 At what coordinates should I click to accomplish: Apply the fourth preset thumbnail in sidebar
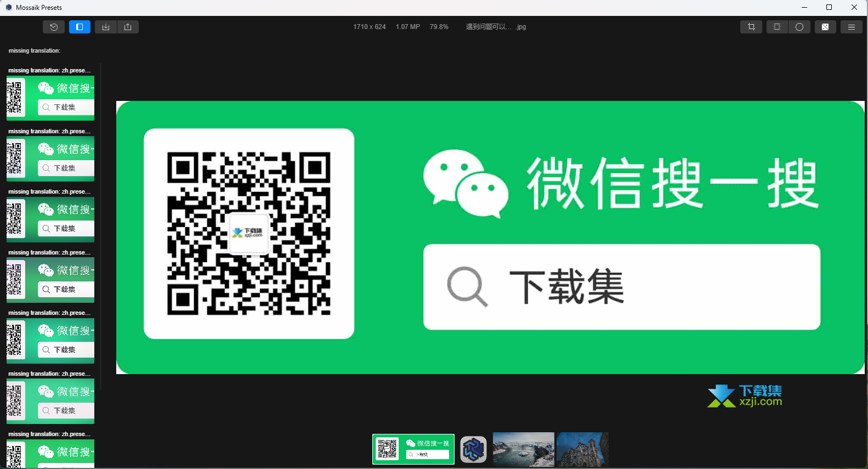(50, 280)
